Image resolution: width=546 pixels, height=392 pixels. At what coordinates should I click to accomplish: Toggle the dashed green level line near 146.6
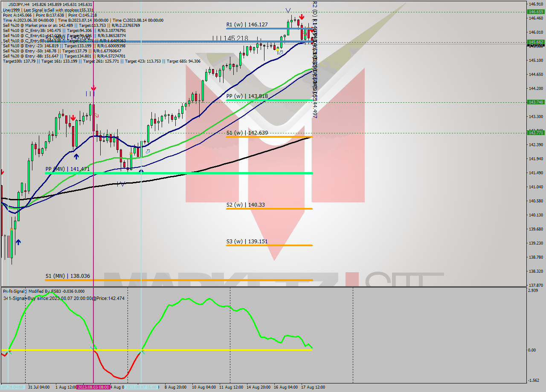click(171, 12)
